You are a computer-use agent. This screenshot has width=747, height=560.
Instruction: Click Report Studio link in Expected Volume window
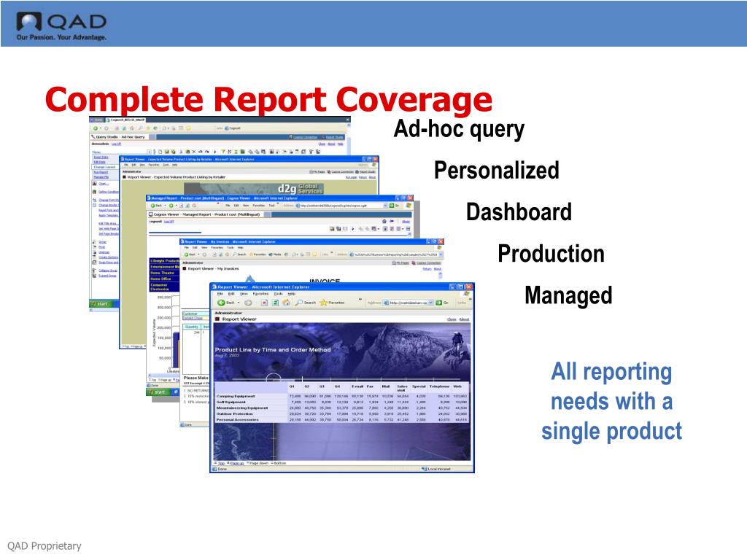pyautogui.click(x=365, y=172)
